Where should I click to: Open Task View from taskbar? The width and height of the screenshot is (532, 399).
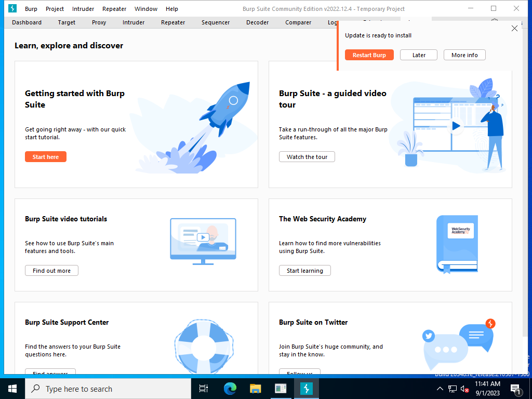pos(204,389)
